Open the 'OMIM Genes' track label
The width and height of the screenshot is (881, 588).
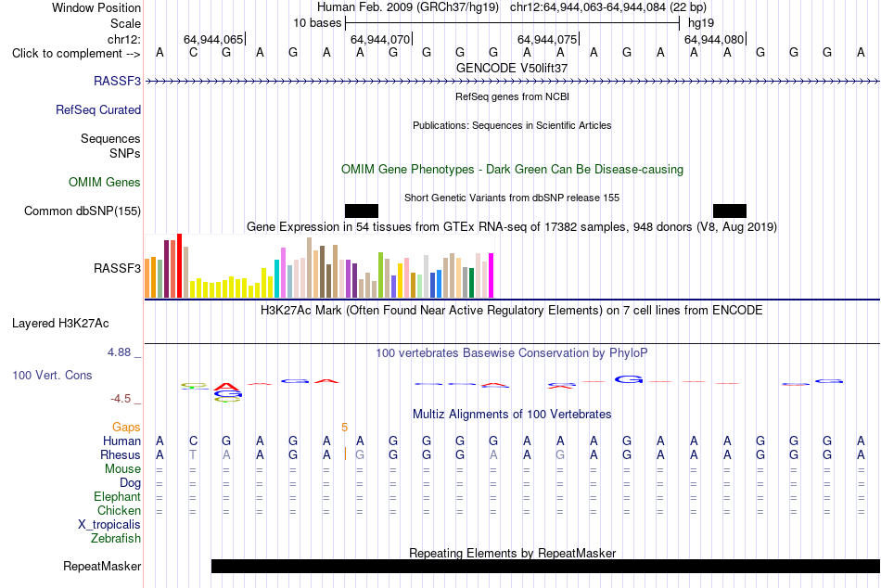point(104,182)
